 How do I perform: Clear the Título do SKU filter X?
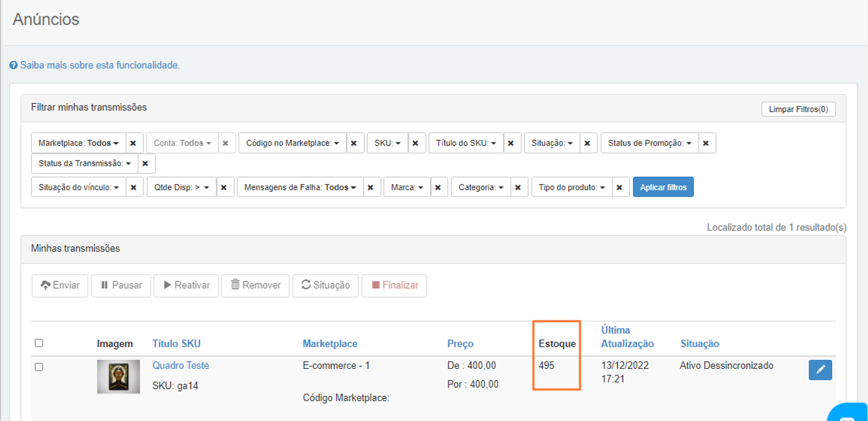click(511, 143)
